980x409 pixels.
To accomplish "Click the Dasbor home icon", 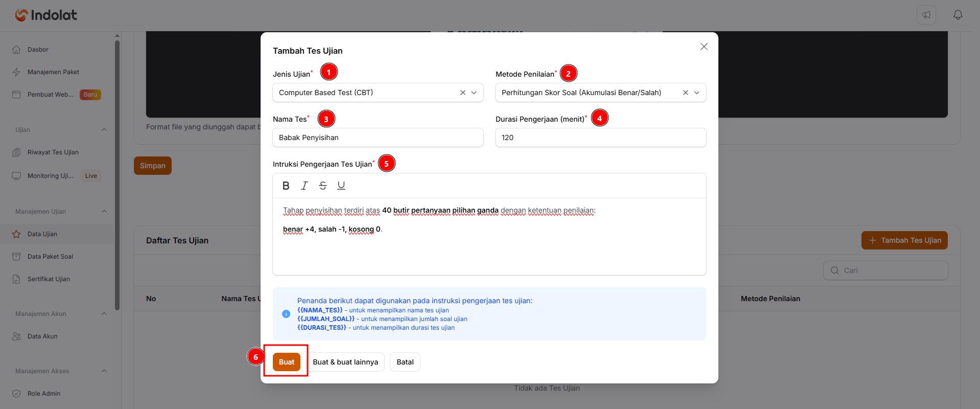I will 16,50.
